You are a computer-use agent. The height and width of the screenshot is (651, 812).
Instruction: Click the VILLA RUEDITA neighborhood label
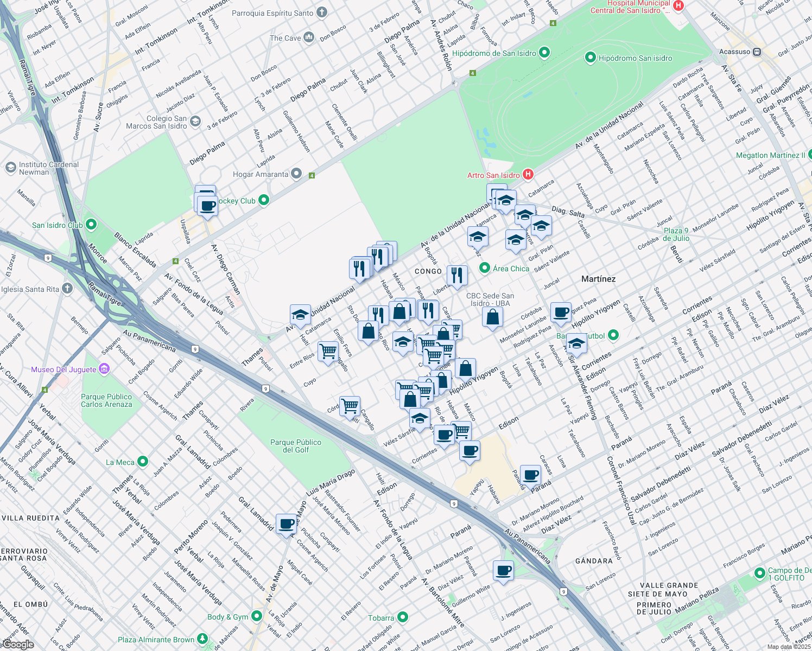[x=30, y=518]
